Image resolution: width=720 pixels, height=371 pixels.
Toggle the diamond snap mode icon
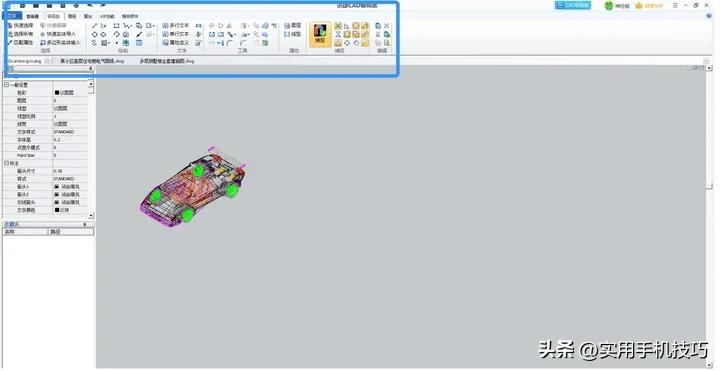(x=347, y=43)
